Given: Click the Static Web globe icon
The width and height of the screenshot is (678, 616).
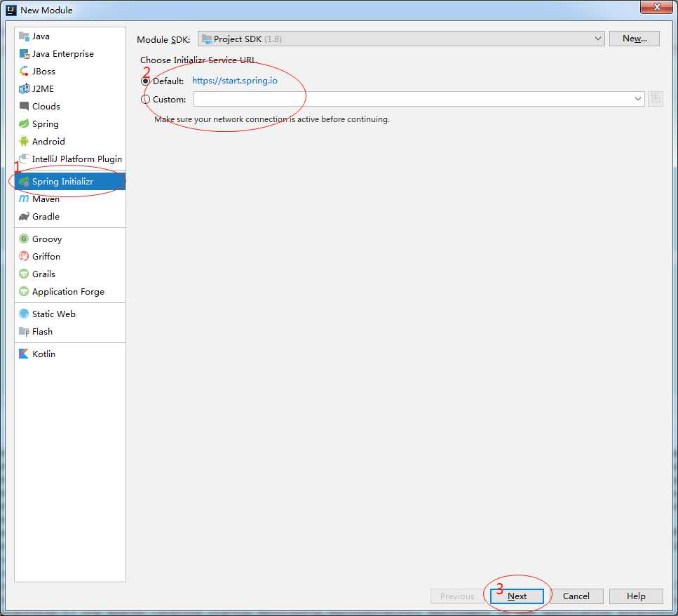Looking at the screenshot, I should click(x=24, y=314).
